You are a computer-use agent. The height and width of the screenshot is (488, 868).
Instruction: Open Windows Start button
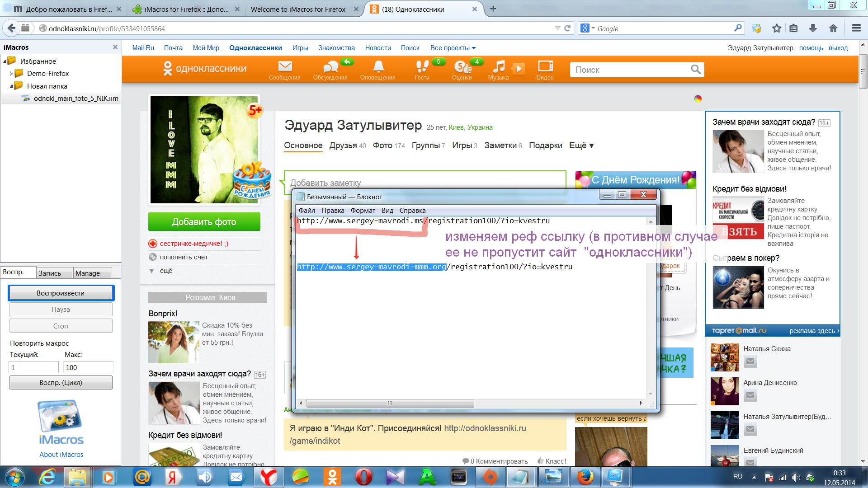pos(14,477)
